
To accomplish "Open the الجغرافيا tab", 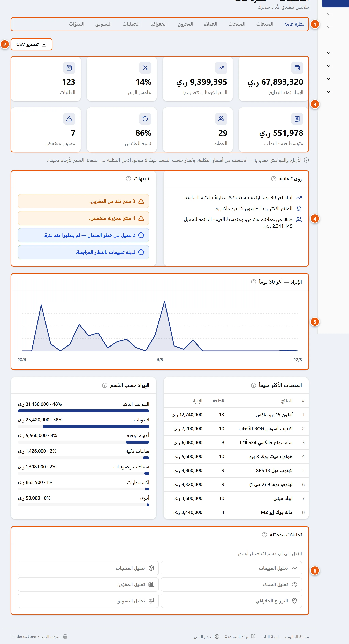I will pos(158,24).
